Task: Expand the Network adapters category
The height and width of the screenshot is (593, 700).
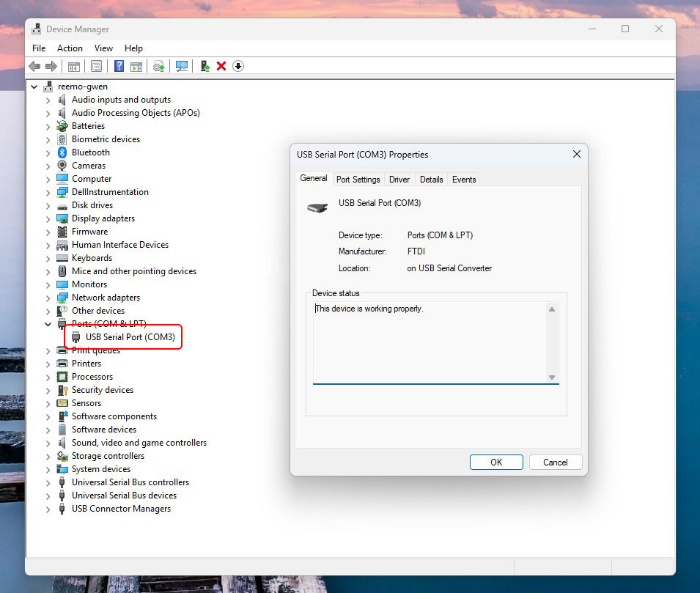Action: [48, 298]
